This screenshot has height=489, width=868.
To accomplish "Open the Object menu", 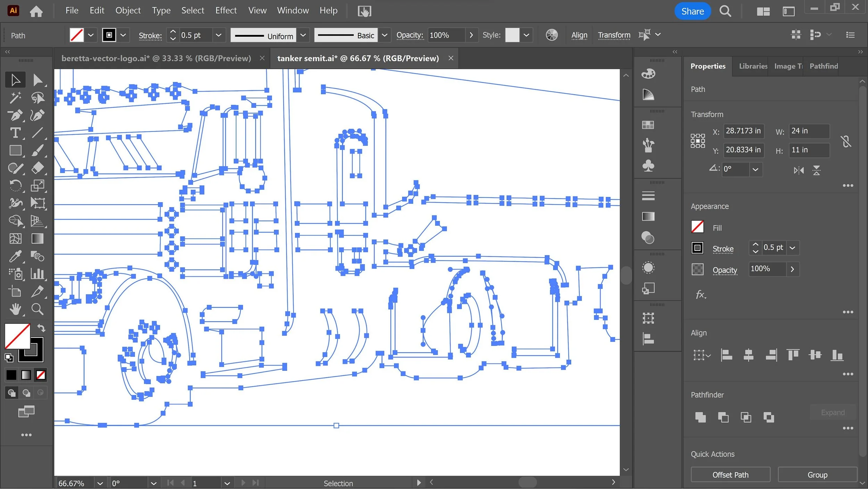I will [x=128, y=10].
